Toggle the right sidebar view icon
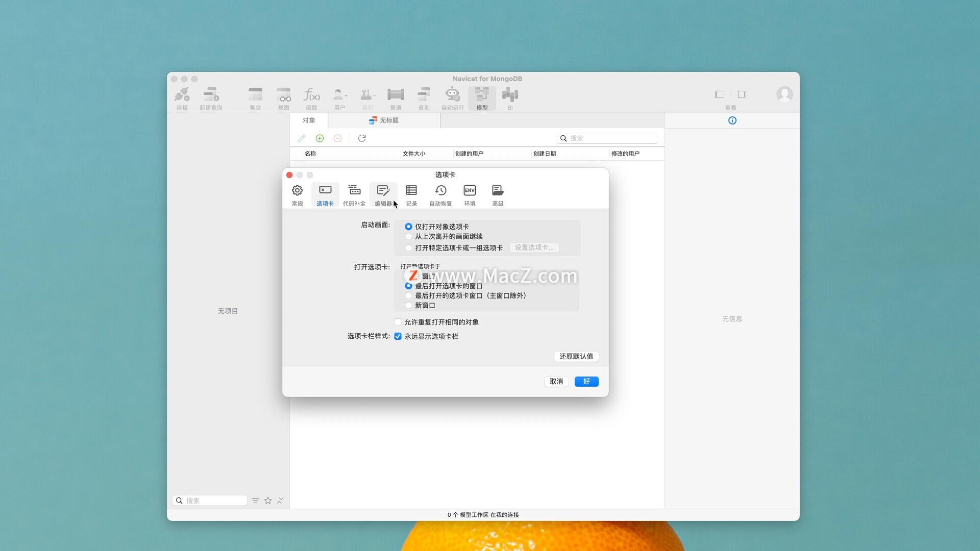Image resolution: width=980 pixels, height=551 pixels. 742,94
